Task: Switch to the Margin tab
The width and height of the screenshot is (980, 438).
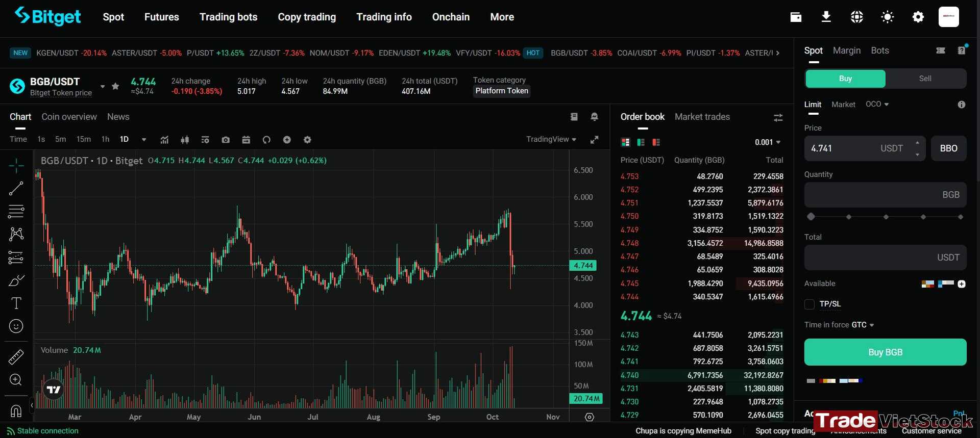Action: click(x=847, y=50)
